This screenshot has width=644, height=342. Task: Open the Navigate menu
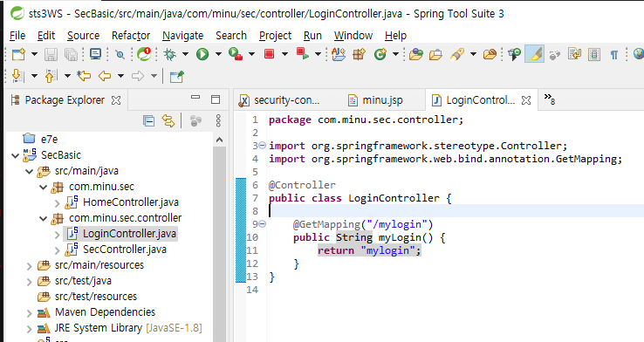point(182,36)
